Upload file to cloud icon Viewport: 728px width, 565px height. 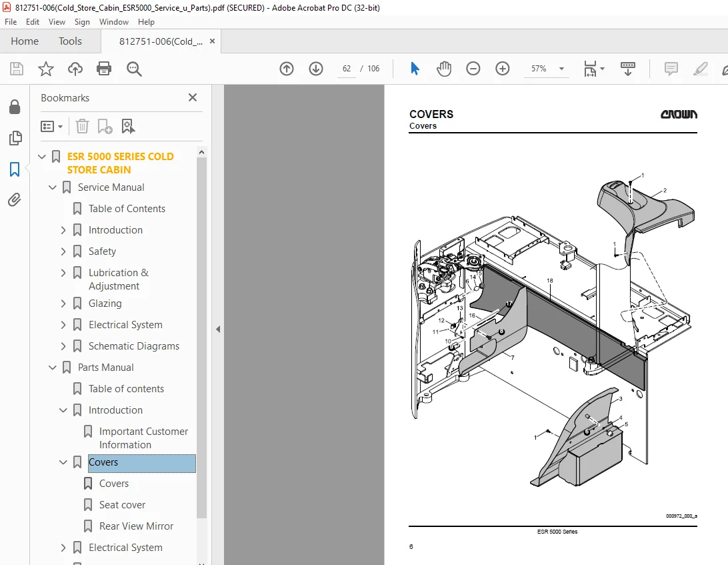click(75, 69)
